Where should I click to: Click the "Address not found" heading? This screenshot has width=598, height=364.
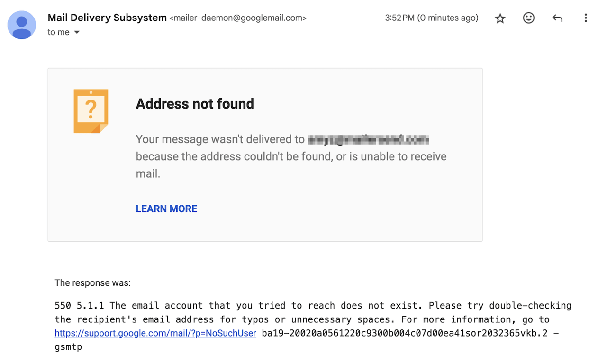pyautogui.click(x=195, y=104)
